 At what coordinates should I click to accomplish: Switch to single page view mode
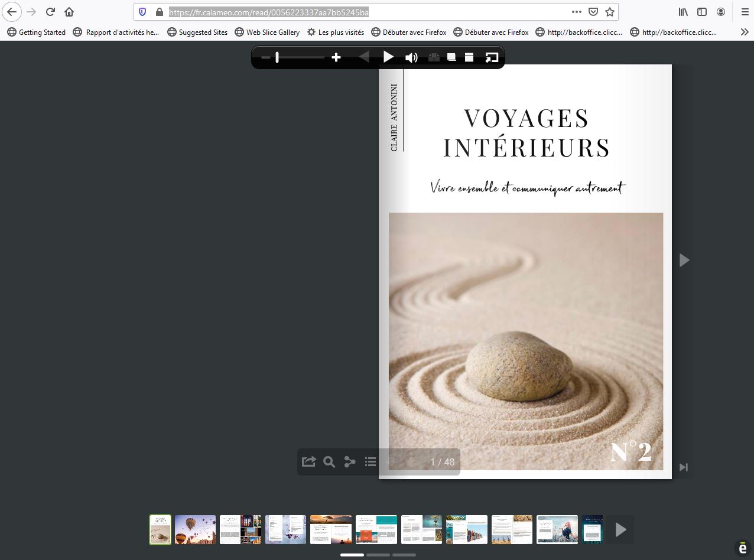pos(451,57)
